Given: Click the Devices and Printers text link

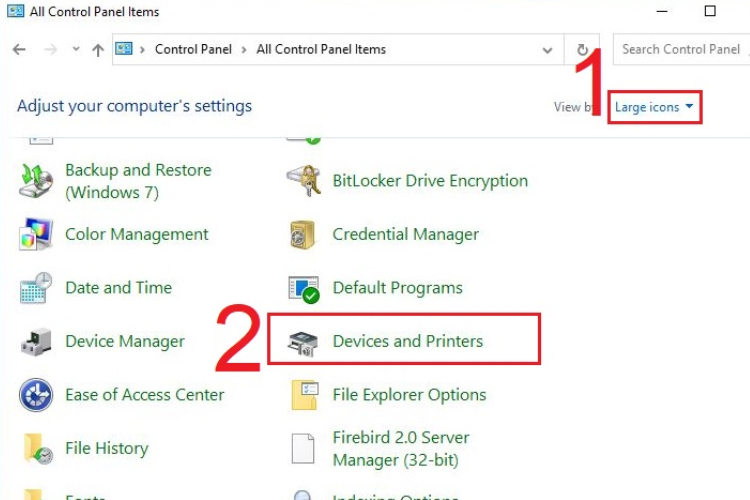Looking at the screenshot, I should coord(407,342).
